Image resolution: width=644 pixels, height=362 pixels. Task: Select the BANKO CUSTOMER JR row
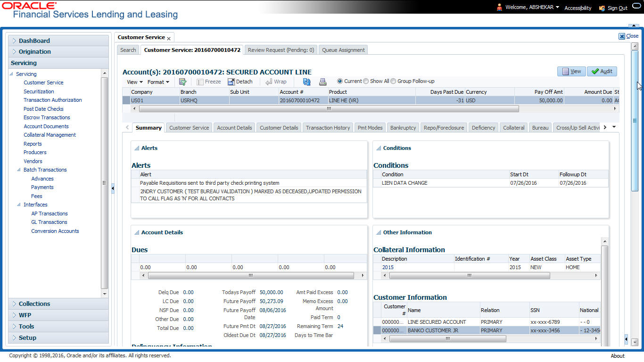[x=487, y=330]
